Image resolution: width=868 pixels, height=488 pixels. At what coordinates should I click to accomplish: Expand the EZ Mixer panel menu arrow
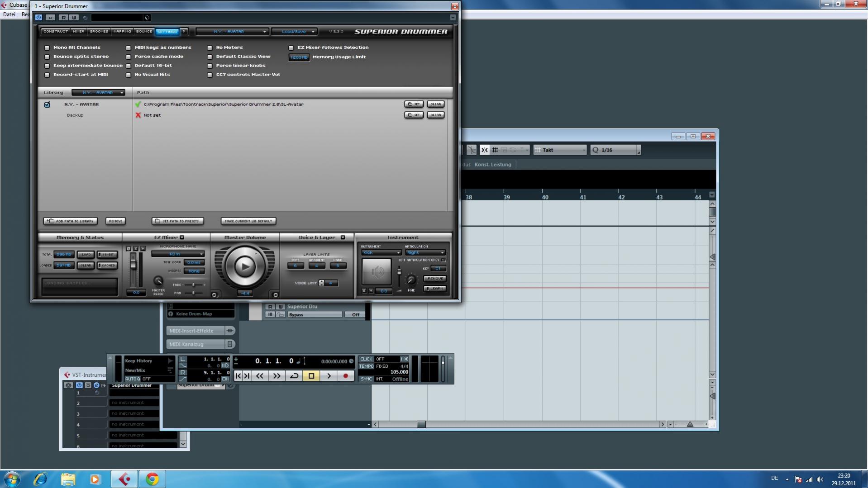[x=182, y=237]
